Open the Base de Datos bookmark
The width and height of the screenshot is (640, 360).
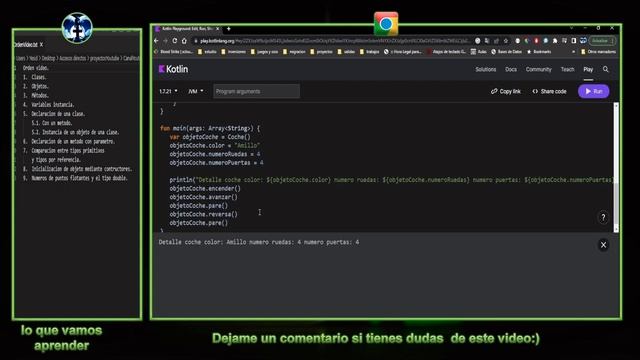pyautogui.click(x=507, y=52)
